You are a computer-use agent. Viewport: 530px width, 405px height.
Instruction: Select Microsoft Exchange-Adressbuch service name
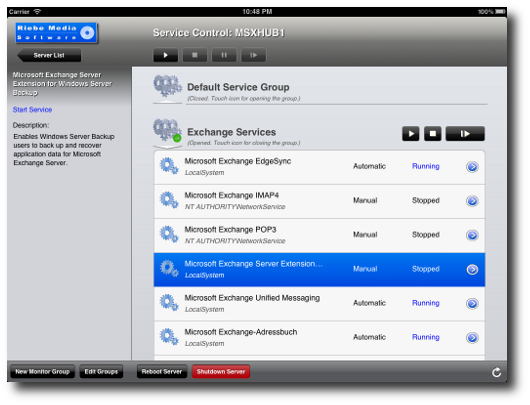tap(241, 332)
